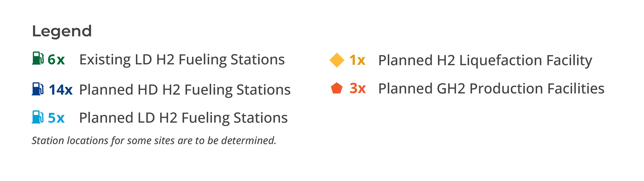Click the green fuel pump icon
Screen dimensions: 644x181
tap(38, 58)
